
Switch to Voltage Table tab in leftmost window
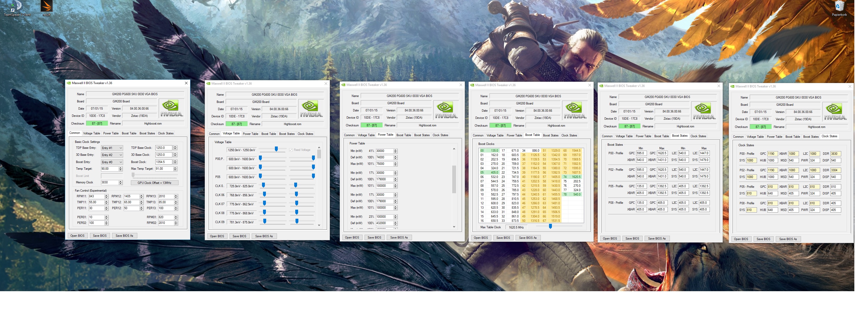tap(92, 134)
